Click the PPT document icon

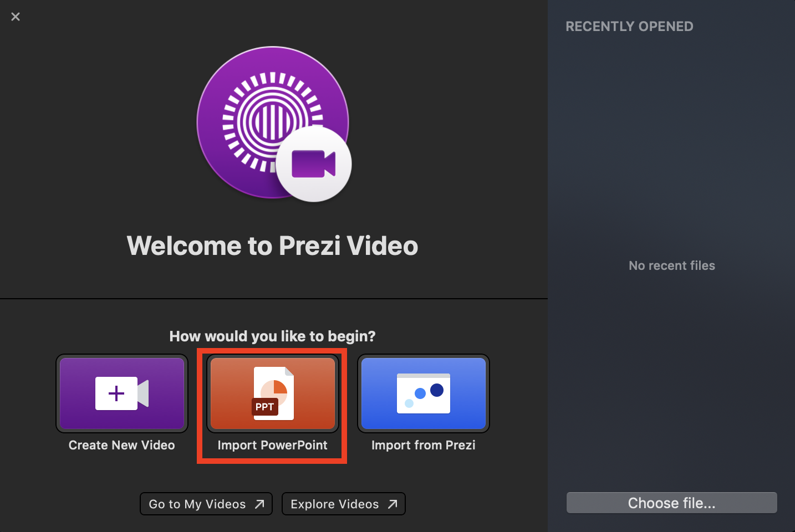point(273,393)
